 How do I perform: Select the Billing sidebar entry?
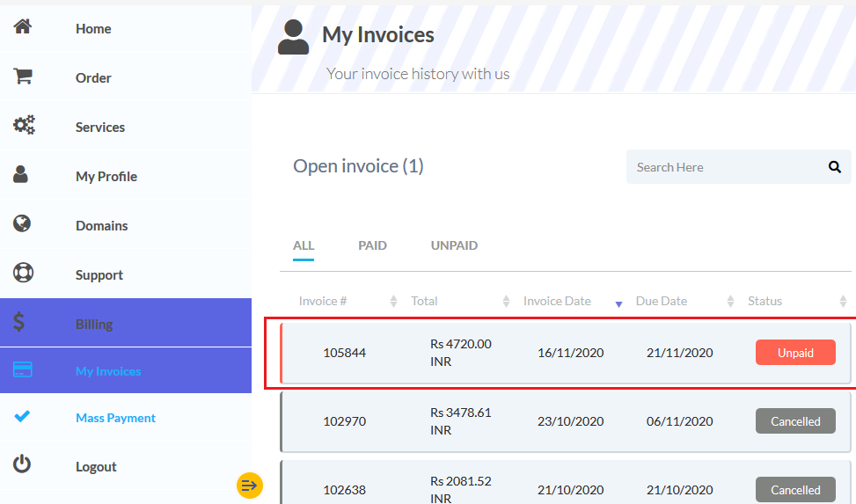point(126,323)
